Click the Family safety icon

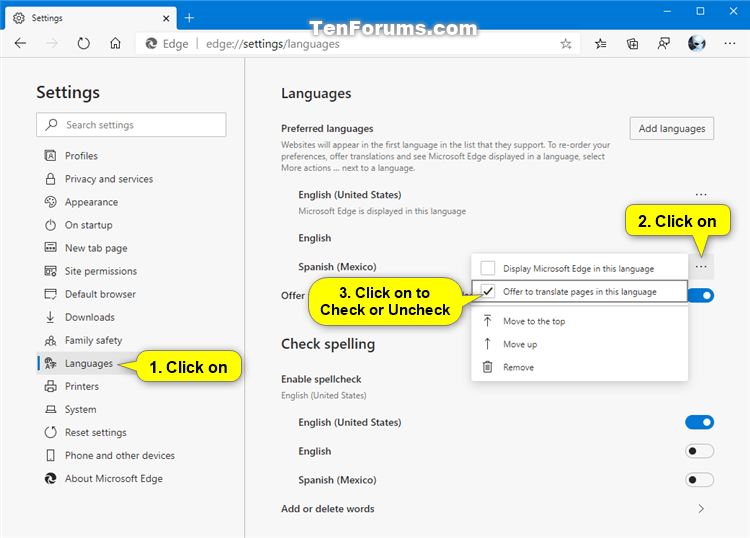click(x=50, y=340)
